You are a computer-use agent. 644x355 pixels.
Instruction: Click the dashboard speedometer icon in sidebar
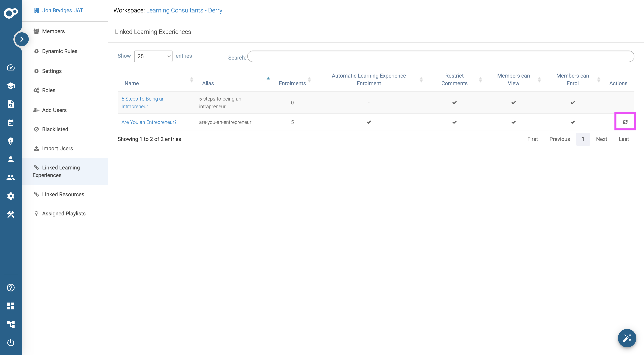tap(11, 67)
